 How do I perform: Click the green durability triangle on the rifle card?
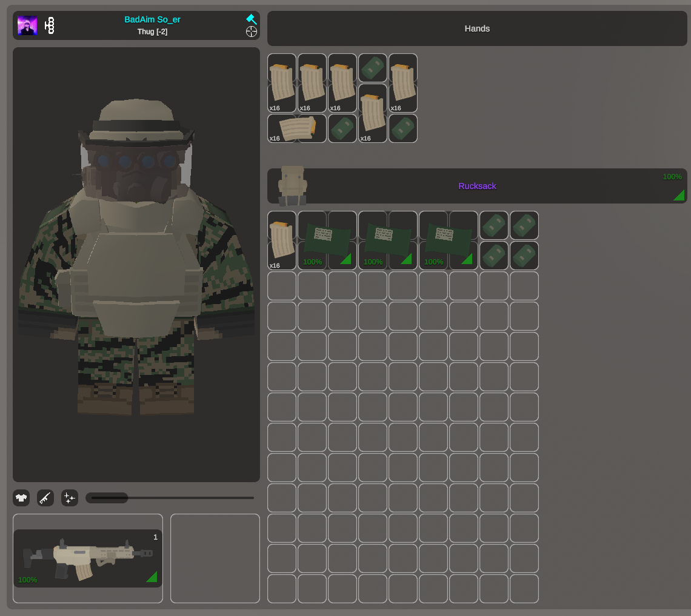pos(153,577)
